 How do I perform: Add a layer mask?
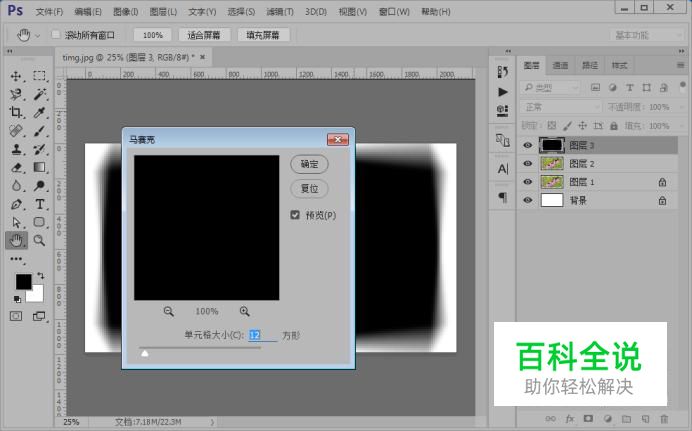point(588,419)
